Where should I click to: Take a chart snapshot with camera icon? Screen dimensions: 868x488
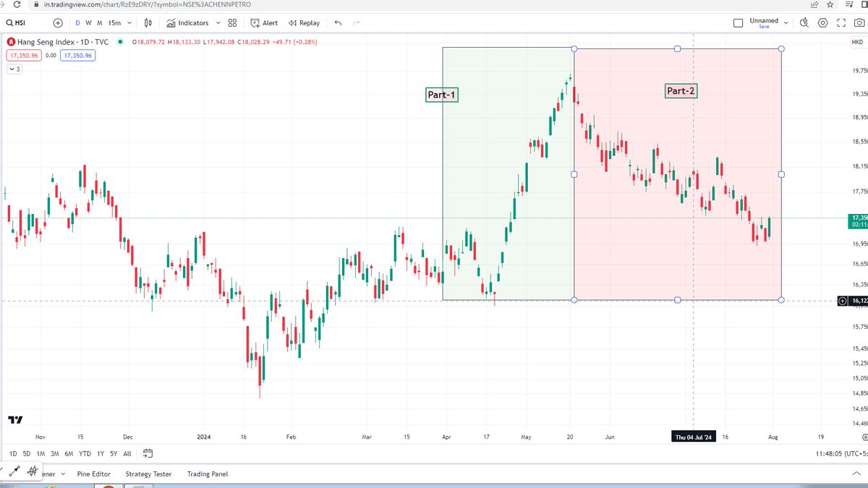coord(859,22)
